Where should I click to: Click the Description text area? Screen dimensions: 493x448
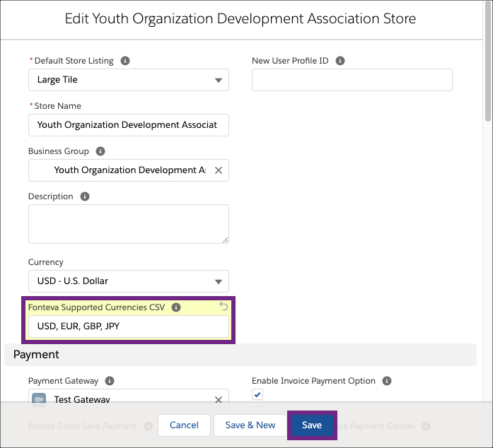pyautogui.click(x=129, y=224)
